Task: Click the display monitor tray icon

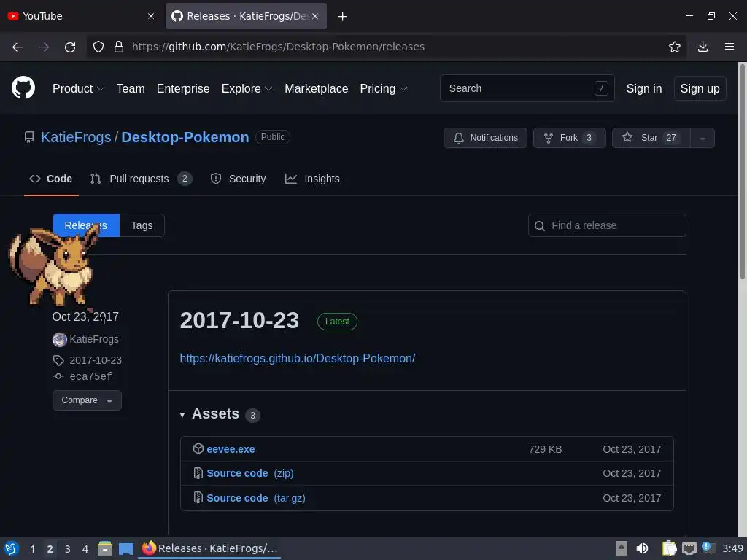Action: click(x=689, y=549)
